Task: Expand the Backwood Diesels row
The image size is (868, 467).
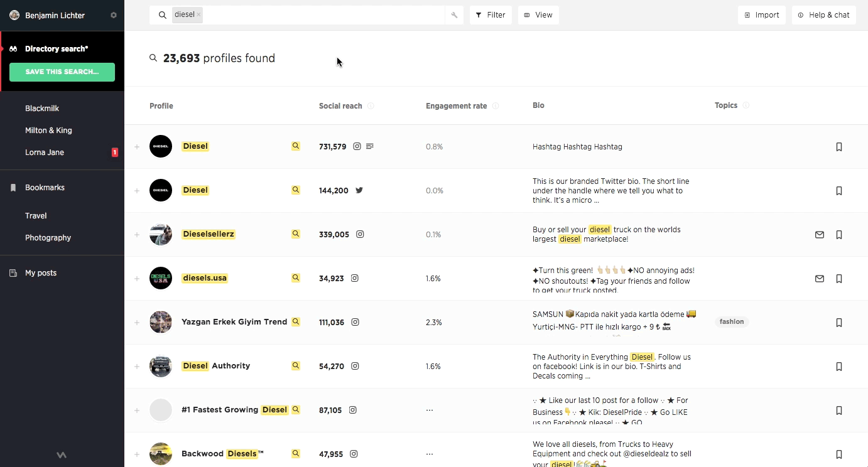Action: click(x=136, y=454)
